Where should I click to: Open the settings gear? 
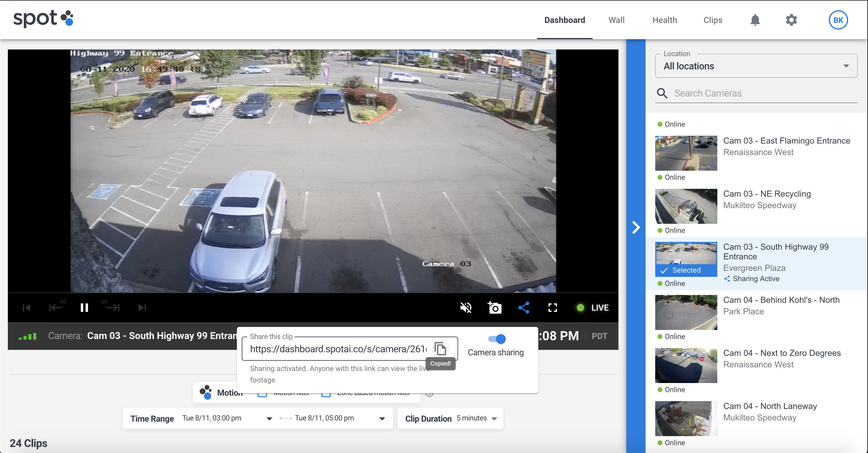pos(791,20)
